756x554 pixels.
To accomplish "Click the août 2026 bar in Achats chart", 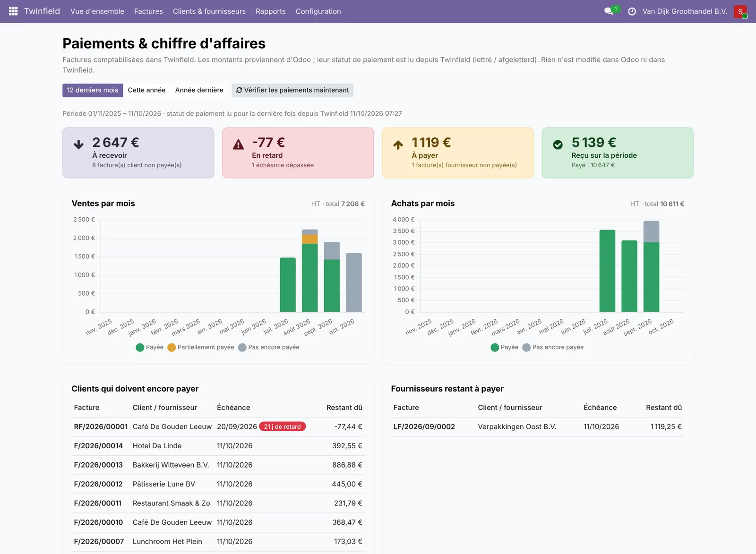I will [629, 276].
